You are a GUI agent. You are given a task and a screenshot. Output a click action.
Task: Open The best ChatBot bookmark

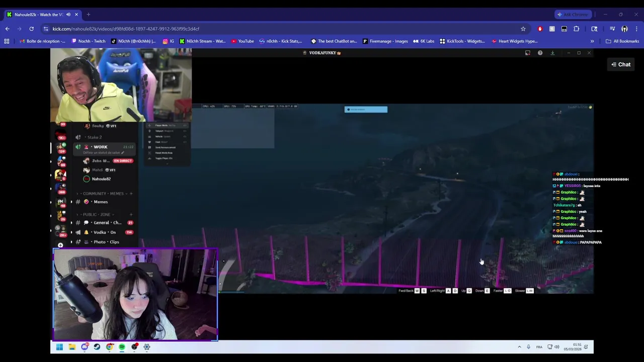pos(334,41)
